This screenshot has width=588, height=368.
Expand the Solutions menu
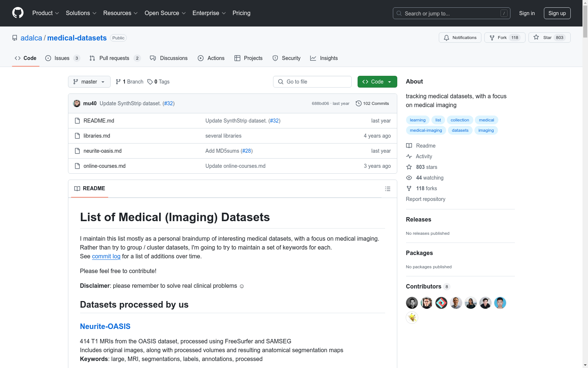(81, 13)
